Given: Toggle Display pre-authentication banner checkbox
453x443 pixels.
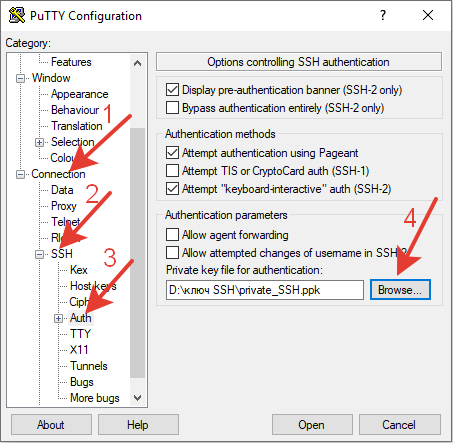Looking at the screenshot, I should pyautogui.click(x=172, y=90).
